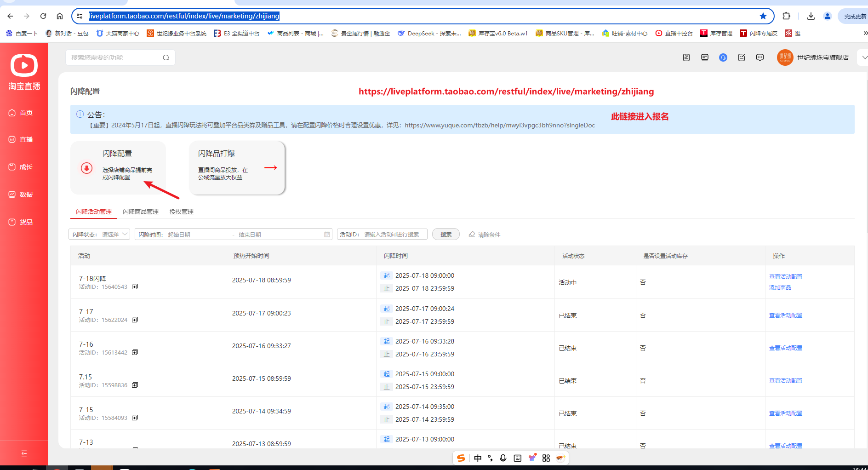Open the 闪降状态 dropdown
This screenshot has width=868, height=470.
coord(99,235)
